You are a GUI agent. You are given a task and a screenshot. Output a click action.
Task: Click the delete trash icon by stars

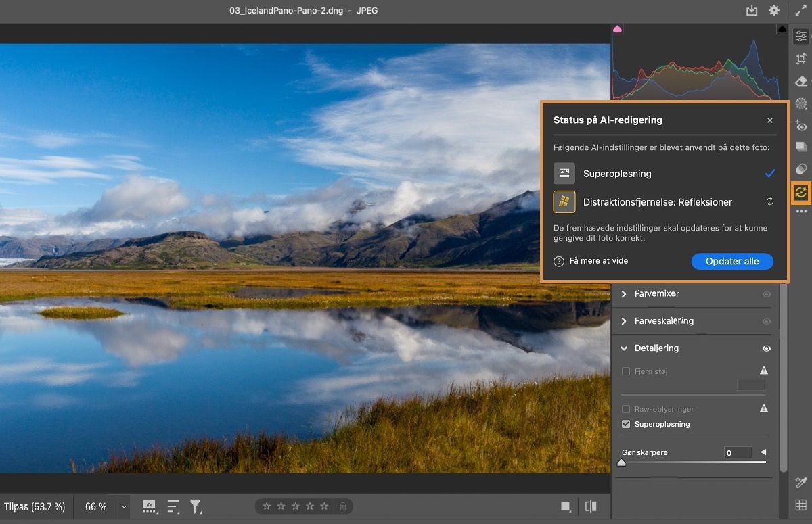[x=343, y=506]
